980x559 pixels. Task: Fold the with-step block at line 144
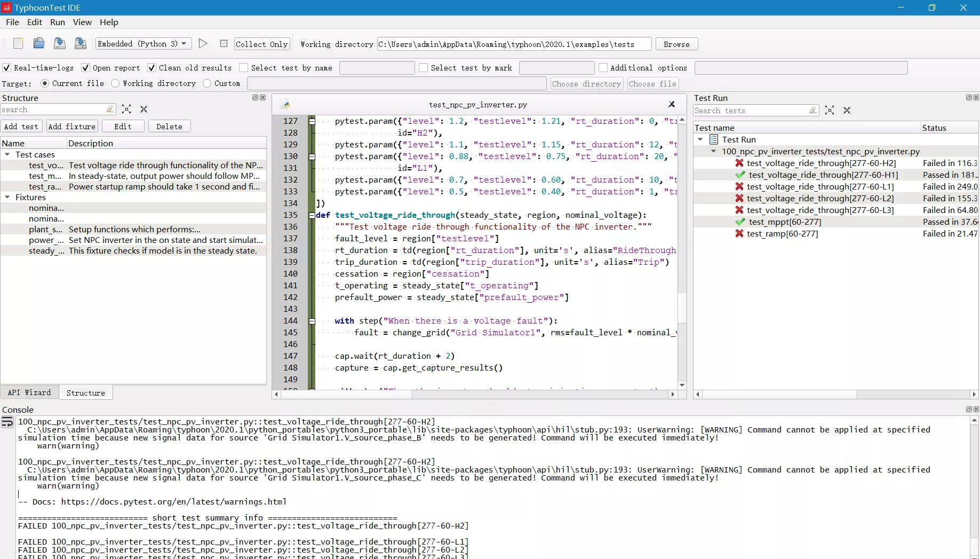(x=312, y=321)
